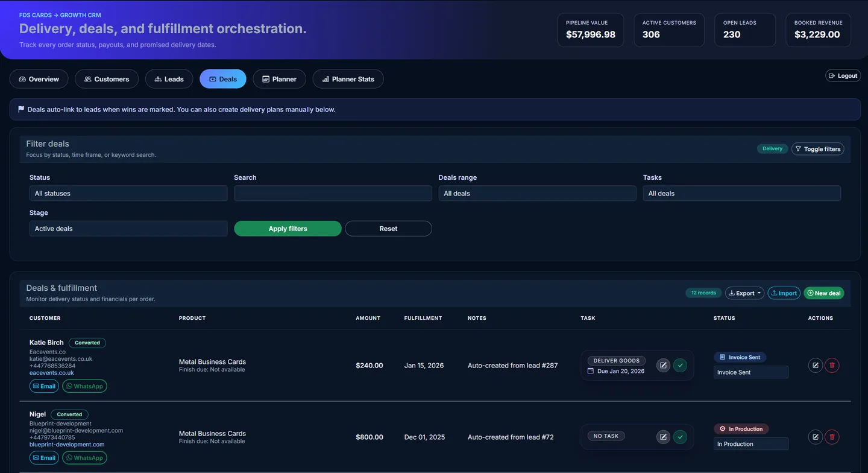Message Katie Birch on WhatsApp
Screen dimensions: 868x473
pyautogui.click(x=84, y=386)
